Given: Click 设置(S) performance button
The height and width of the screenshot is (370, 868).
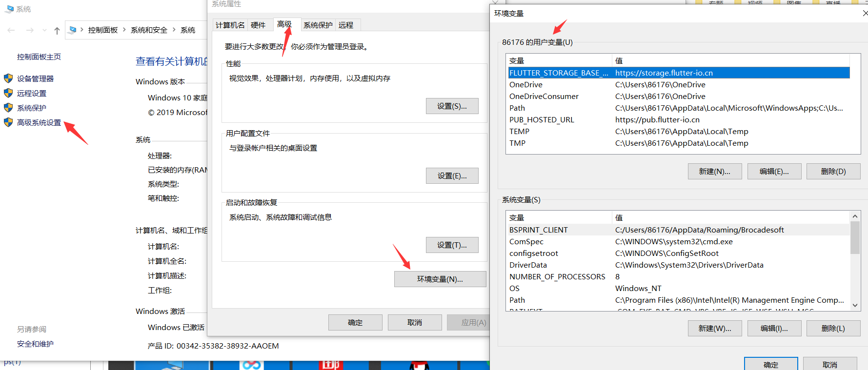Looking at the screenshot, I should (452, 106).
